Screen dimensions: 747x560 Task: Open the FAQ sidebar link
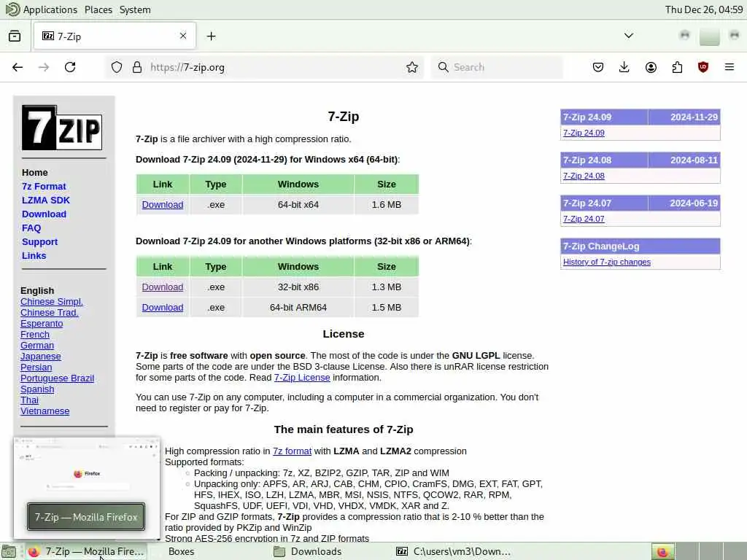pos(31,227)
